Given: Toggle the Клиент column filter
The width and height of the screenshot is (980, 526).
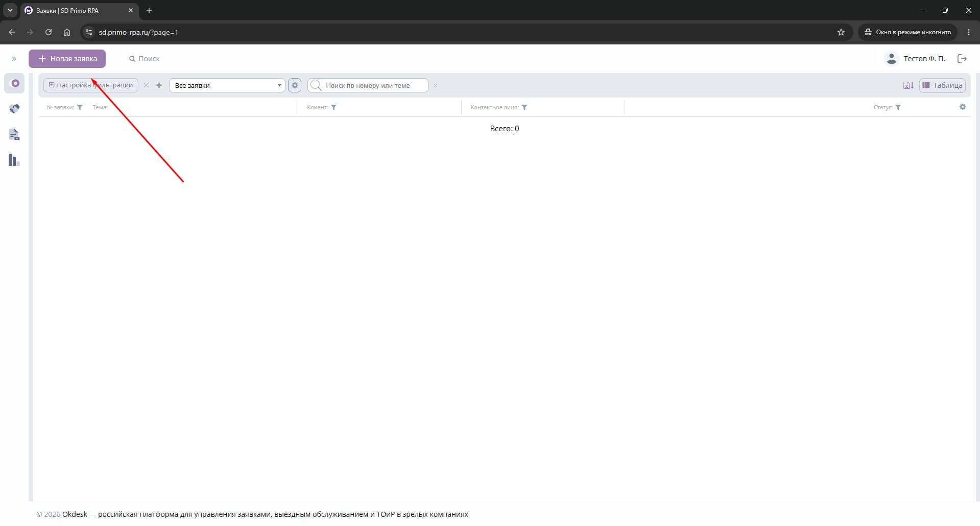Looking at the screenshot, I should tap(333, 107).
